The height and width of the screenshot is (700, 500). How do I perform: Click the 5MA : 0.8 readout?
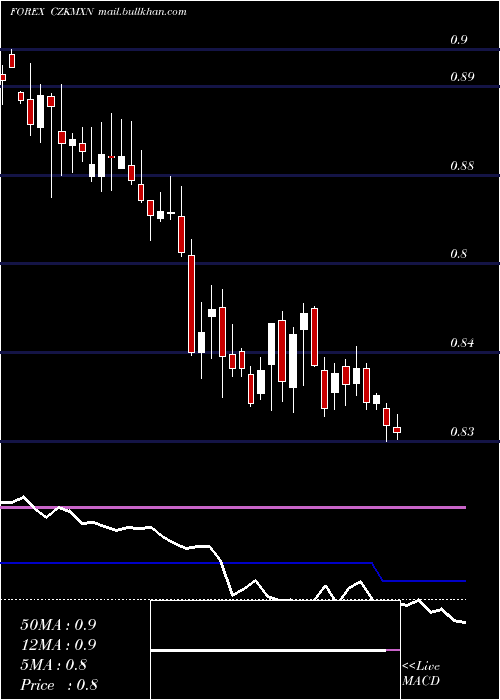point(54,665)
